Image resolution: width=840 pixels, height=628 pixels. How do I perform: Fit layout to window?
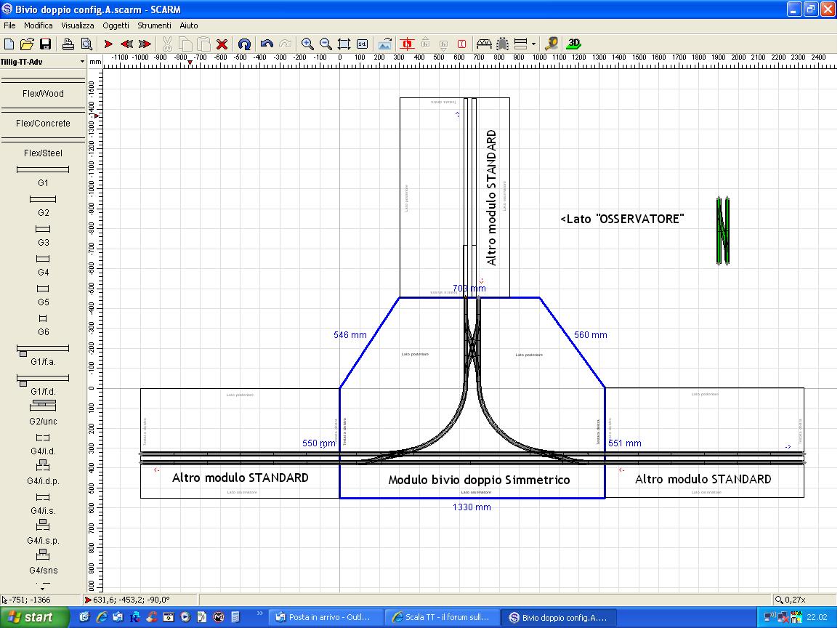344,44
